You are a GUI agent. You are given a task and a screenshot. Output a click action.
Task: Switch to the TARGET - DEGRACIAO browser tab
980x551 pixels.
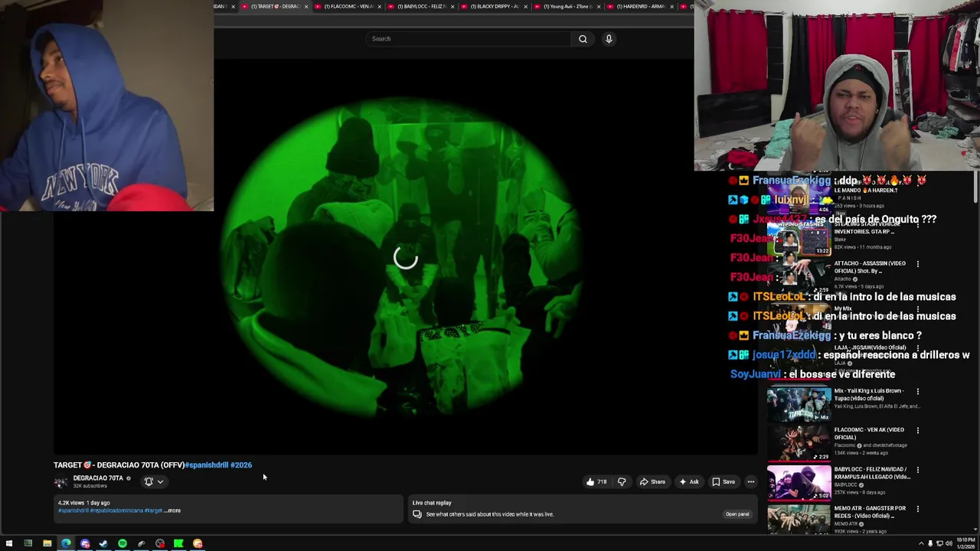coord(273,6)
